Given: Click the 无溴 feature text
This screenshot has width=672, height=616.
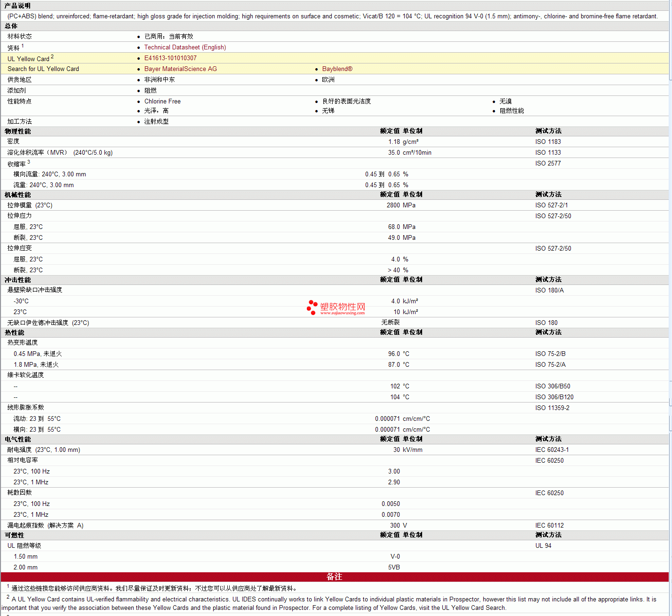Looking at the screenshot, I should point(506,102).
